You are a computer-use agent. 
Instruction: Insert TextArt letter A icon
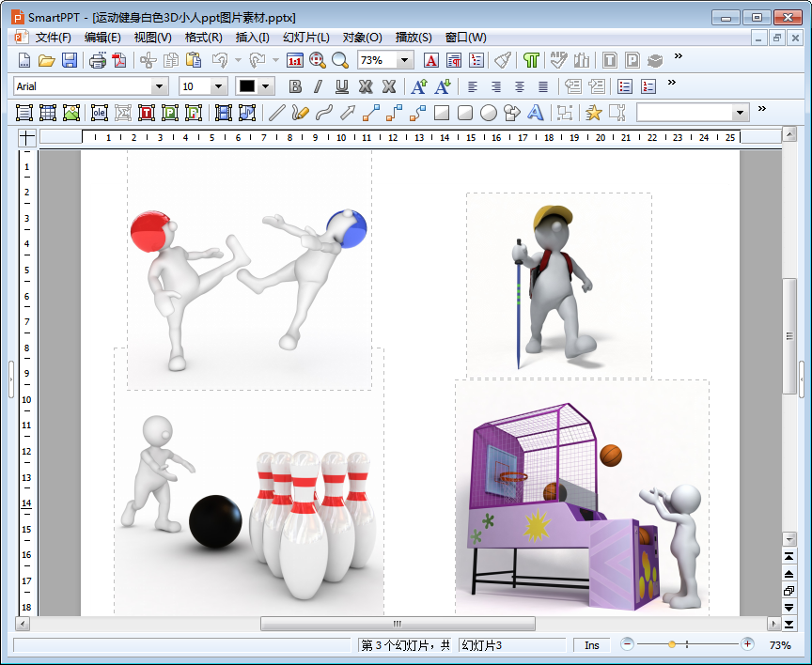point(536,113)
